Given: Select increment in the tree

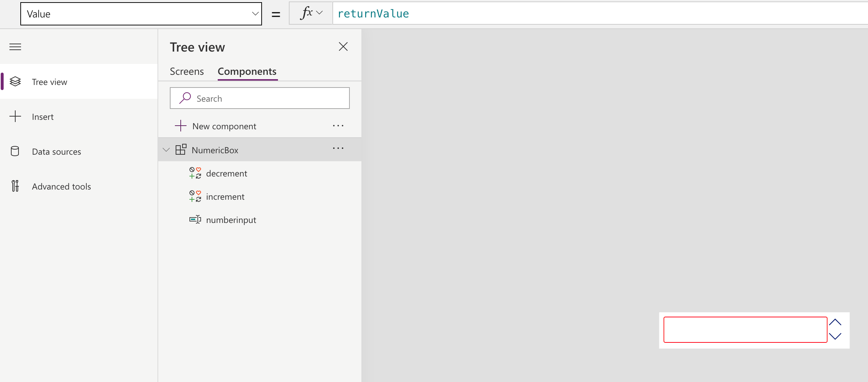Looking at the screenshot, I should pyautogui.click(x=260, y=196).
